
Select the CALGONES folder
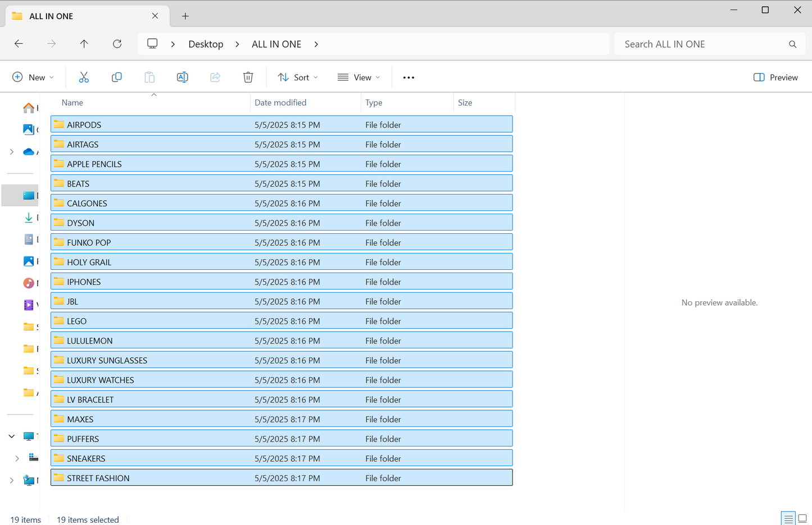click(282, 203)
